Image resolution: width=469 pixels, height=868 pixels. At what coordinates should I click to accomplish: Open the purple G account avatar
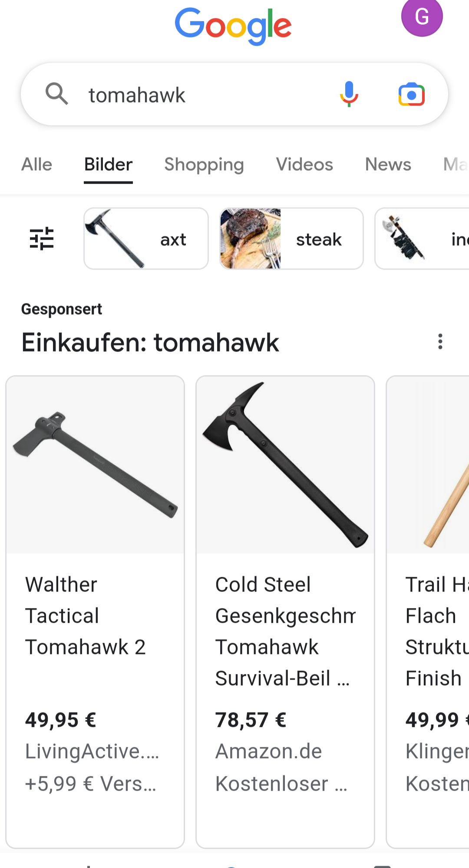422,16
